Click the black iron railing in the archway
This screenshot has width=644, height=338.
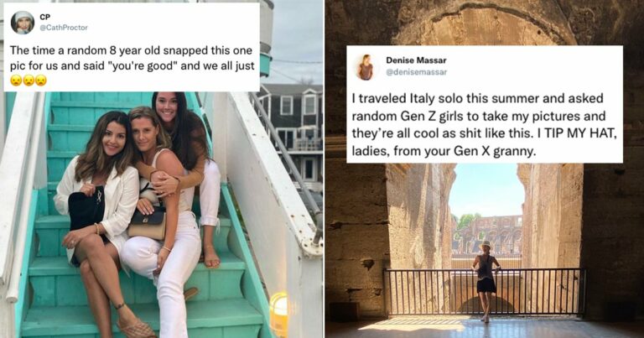coord(485,292)
